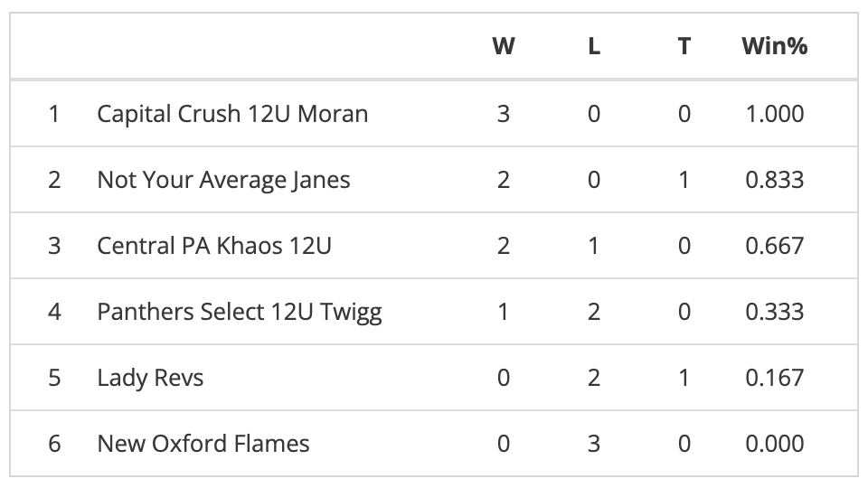
Task: Click the 0.333 win percentage value
Action: point(774,312)
